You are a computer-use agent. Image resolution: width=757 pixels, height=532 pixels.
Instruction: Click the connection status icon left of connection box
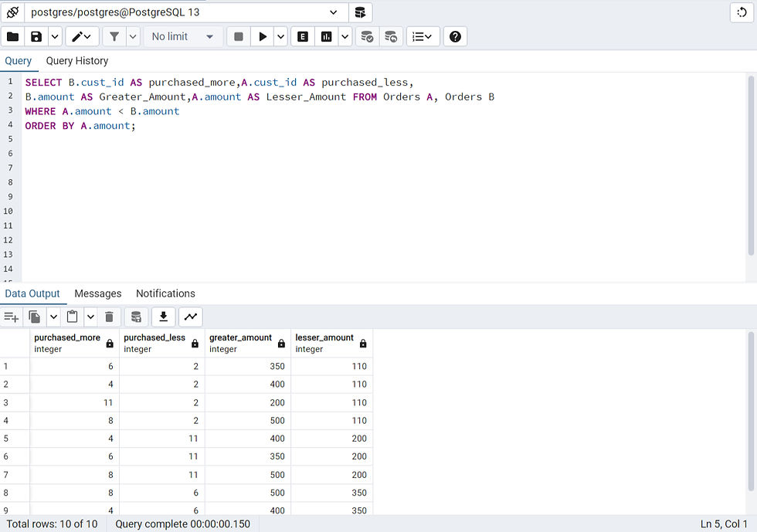pyautogui.click(x=12, y=12)
